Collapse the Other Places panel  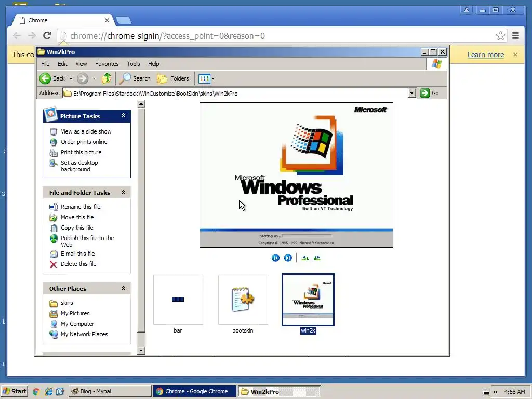(x=124, y=288)
